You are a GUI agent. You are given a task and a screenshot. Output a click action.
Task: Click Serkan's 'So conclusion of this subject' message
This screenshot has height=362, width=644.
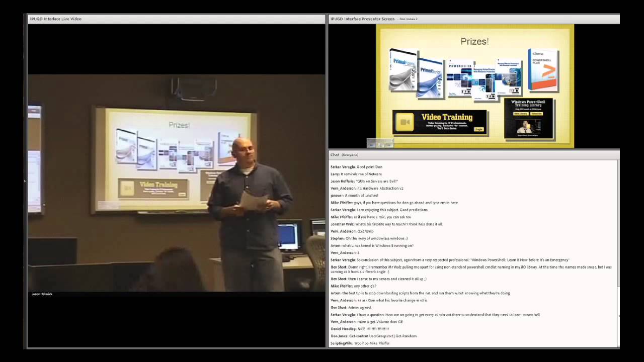(x=450, y=260)
